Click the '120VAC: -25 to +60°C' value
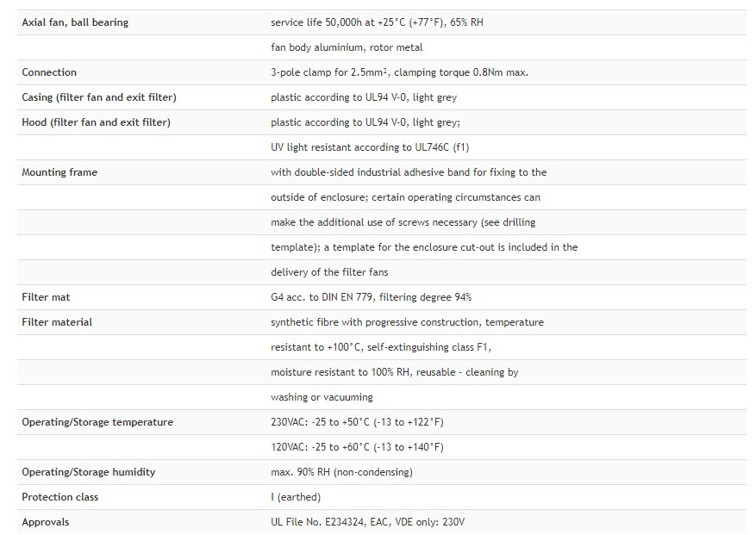756x535 pixels. pyautogui.click(x=320, y=447)
